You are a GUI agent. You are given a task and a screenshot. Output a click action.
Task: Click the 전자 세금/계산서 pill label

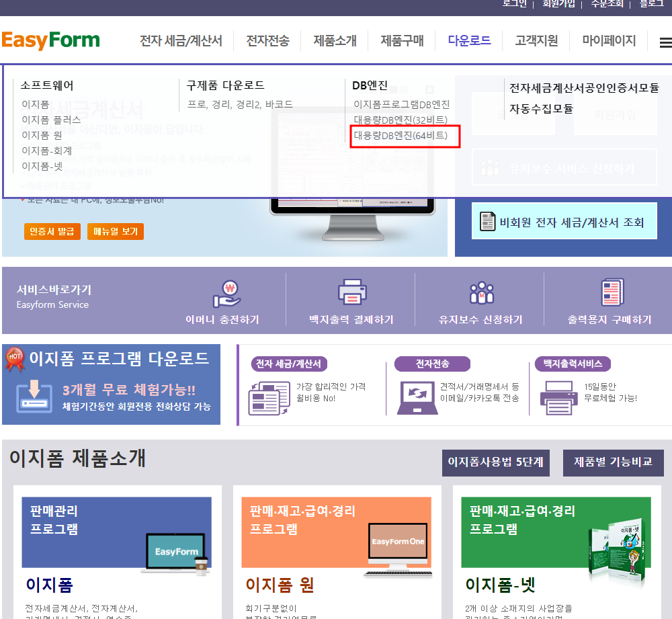(x=289, y=364)
